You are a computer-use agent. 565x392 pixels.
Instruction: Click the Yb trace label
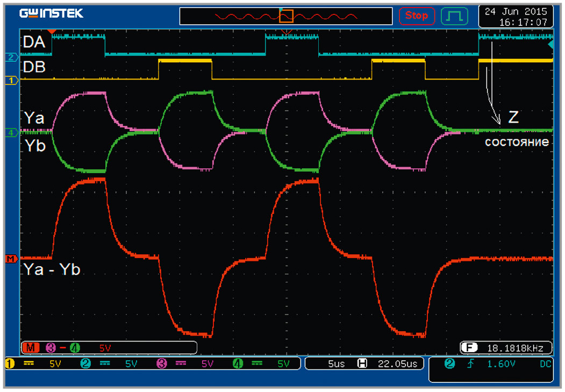(x=35, y=146)
